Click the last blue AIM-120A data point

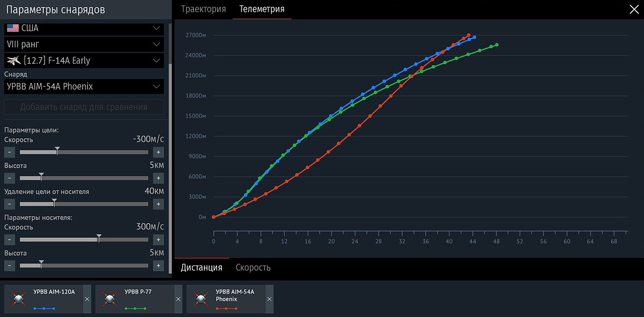click(x=475, y=37)
